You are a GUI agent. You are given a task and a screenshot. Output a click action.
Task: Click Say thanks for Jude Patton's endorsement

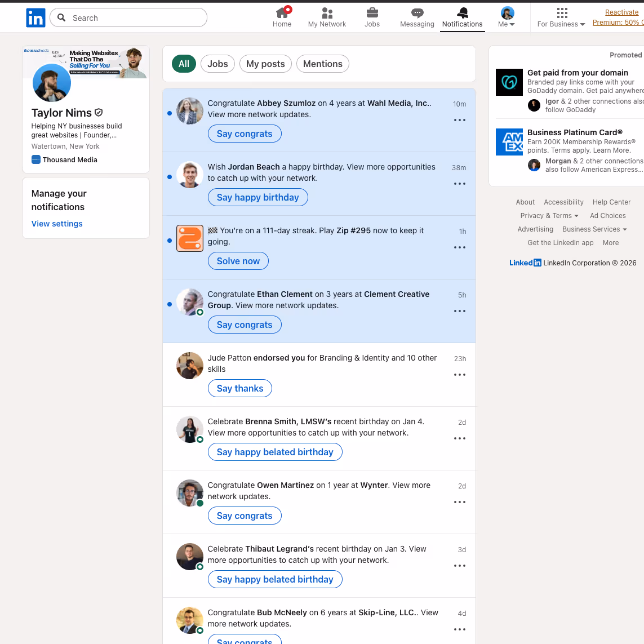(x=240, y=389)
